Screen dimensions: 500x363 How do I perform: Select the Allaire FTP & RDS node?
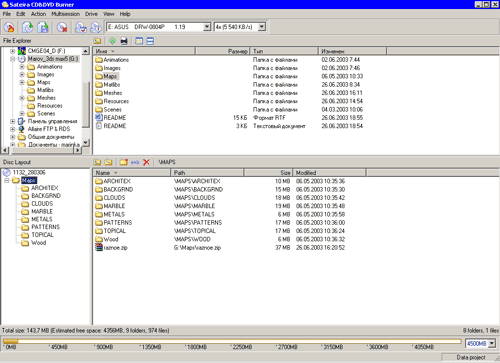[49, 129]
